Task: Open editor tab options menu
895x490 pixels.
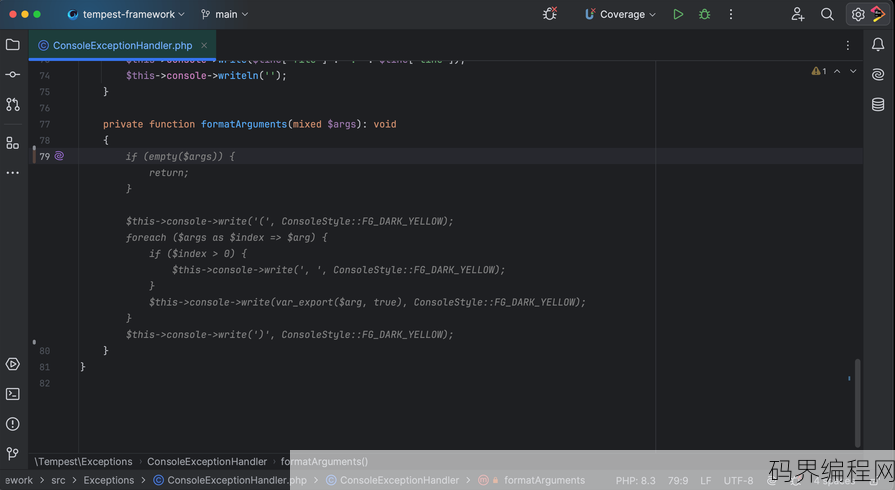Action: 848,45
